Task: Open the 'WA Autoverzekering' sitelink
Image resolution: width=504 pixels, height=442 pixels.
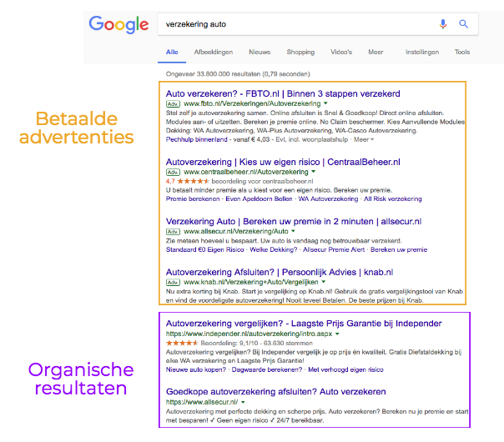Action: 328,198
